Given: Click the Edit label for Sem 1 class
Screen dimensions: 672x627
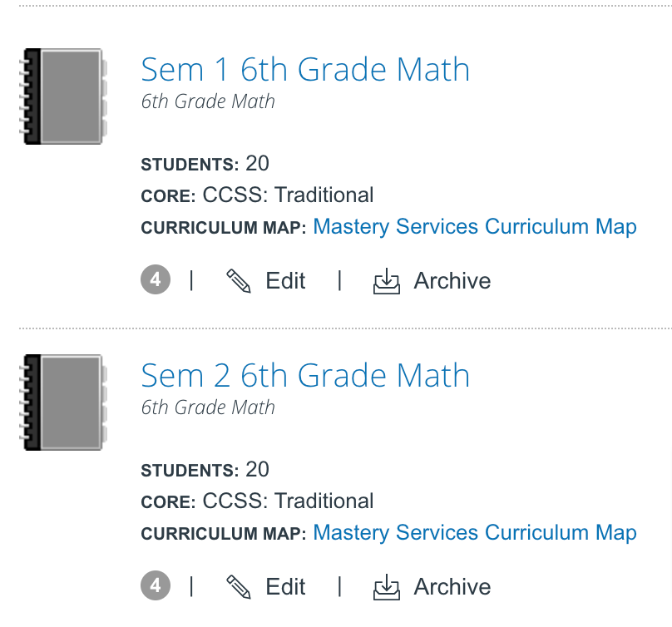Looking at the screenshot, I should coord(285,281).
